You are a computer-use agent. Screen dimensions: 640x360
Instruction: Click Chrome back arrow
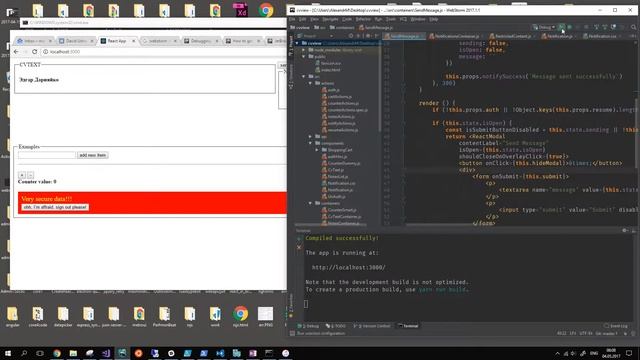point(16,52)
